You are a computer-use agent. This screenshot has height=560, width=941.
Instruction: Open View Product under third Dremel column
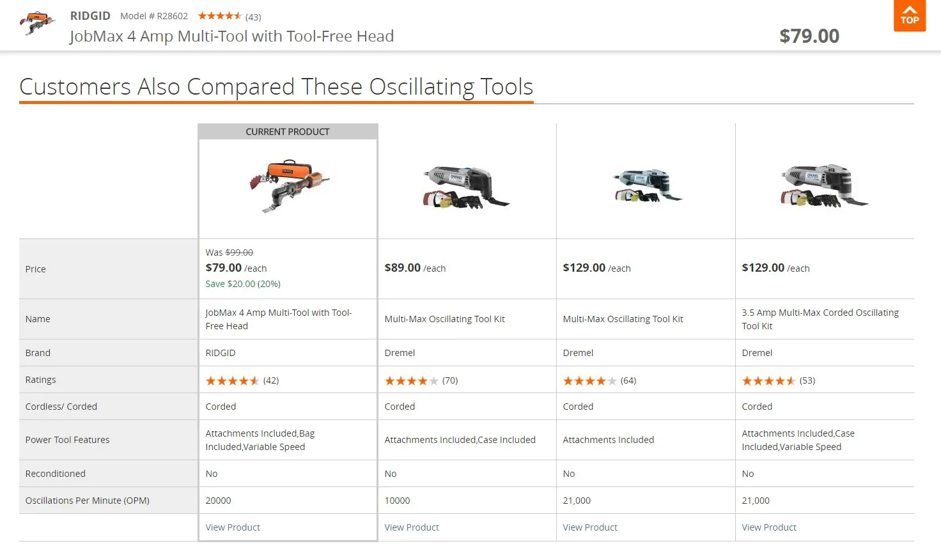pos(590,527)
